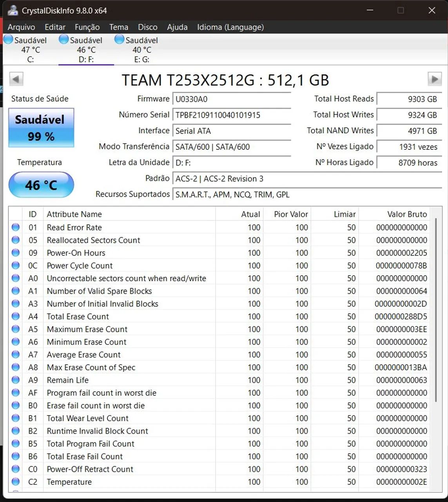Select disk D: F: tab at 46 °C

[x=86, y=49]
